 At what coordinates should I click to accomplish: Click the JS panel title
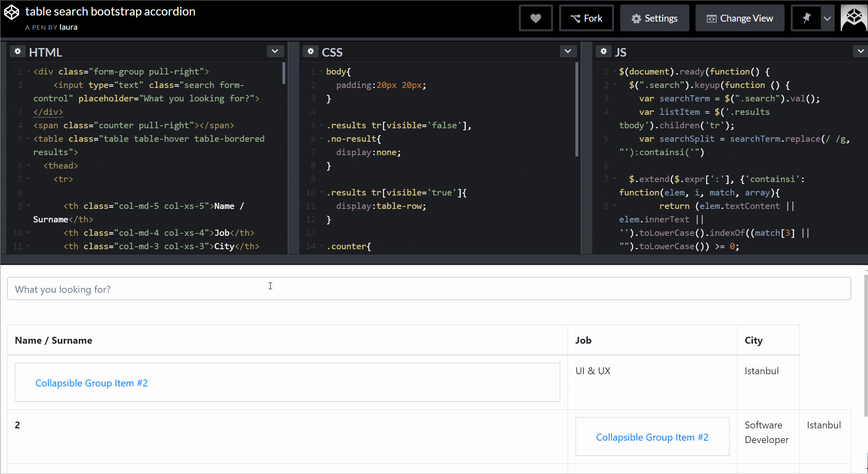[621, 52]
